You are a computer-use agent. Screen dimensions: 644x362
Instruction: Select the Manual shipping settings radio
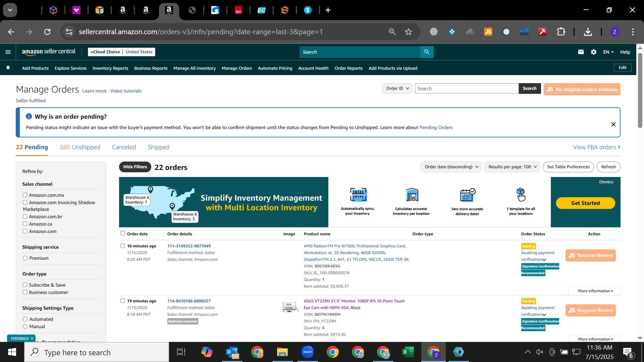[x=25, y=326]
